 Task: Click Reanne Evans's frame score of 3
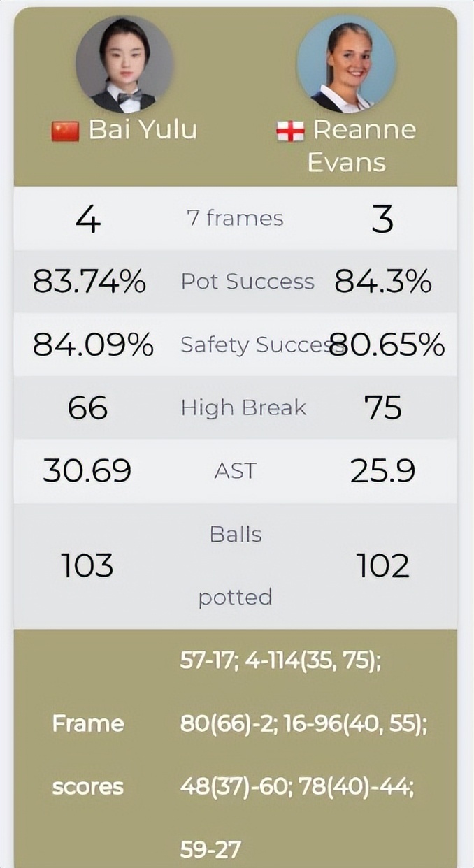point(382,219)
